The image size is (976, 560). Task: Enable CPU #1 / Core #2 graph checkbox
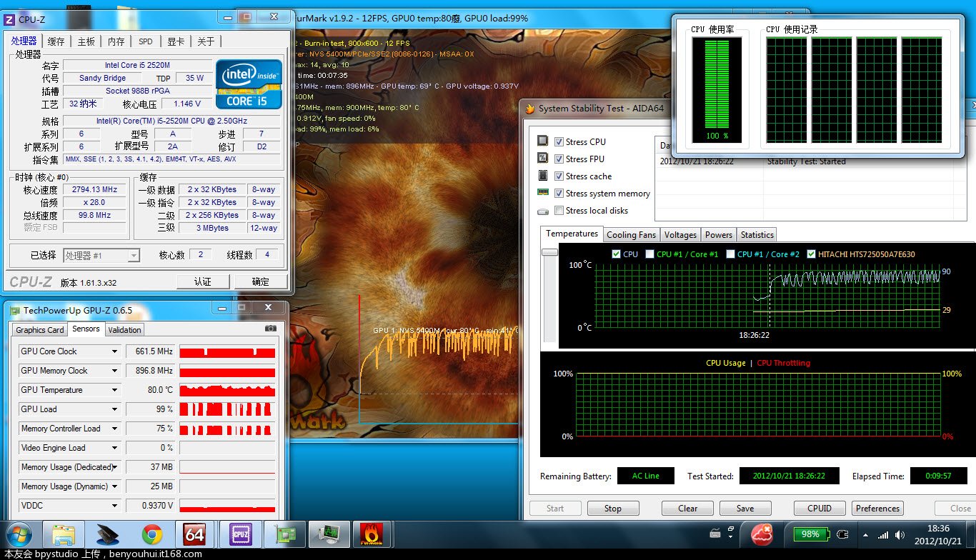pyautogui.click(x=730, y=254)
